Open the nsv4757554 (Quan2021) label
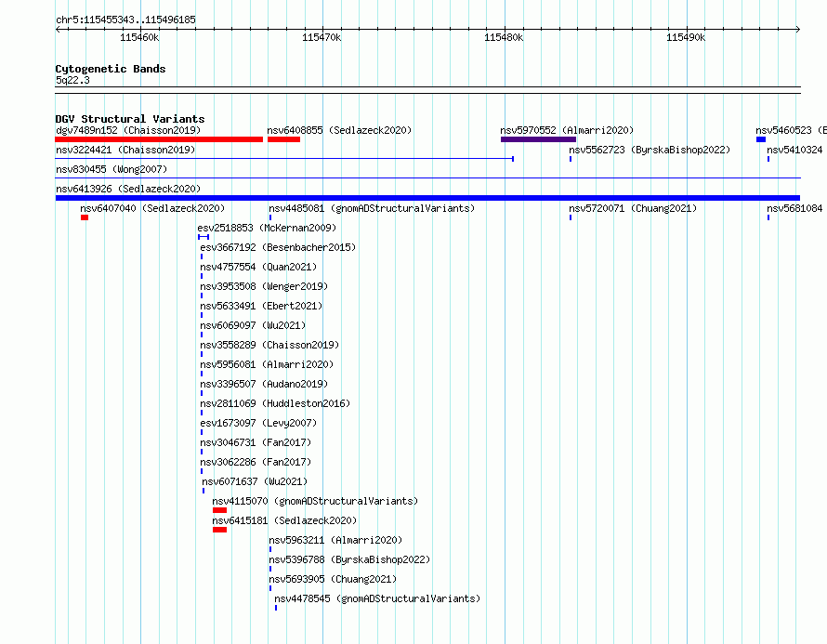The height and width of the screenshot is (644, 827). tap(258, 267)
